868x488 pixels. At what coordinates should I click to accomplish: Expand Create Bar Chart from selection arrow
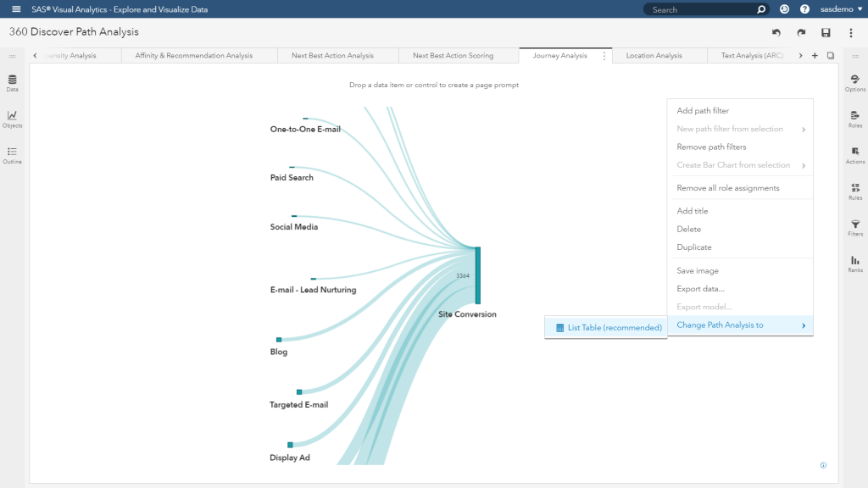point(804,165)
